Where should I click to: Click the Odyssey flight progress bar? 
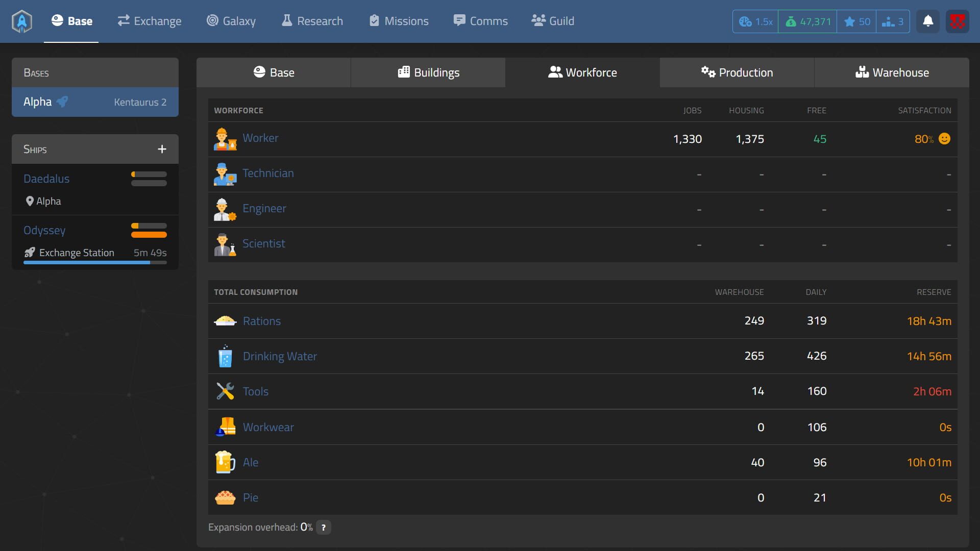[95, 263]
